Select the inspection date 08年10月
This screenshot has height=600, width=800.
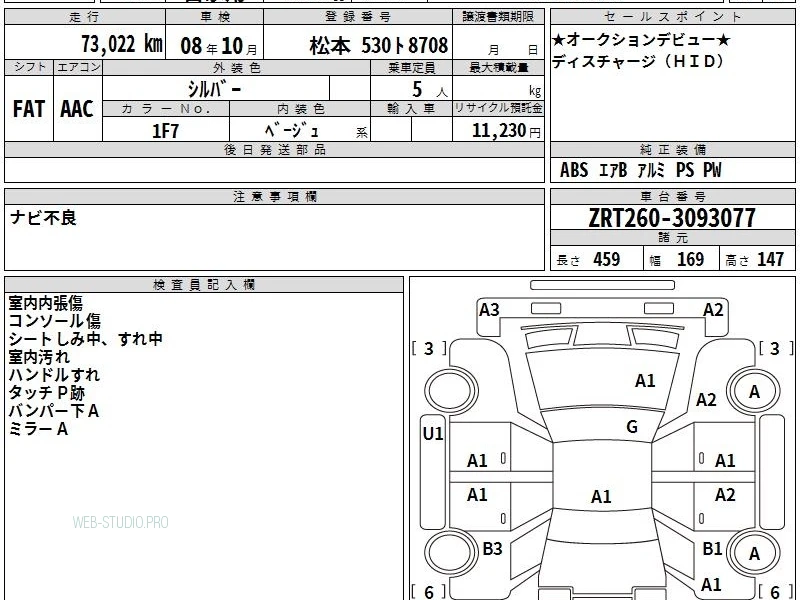coord(219,46)
